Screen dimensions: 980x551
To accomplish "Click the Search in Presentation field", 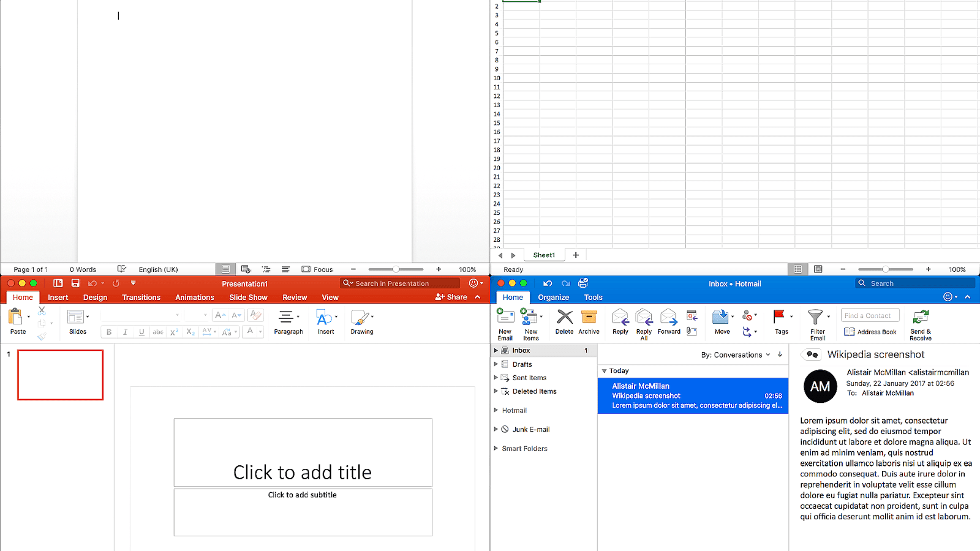I will (399, 283).
